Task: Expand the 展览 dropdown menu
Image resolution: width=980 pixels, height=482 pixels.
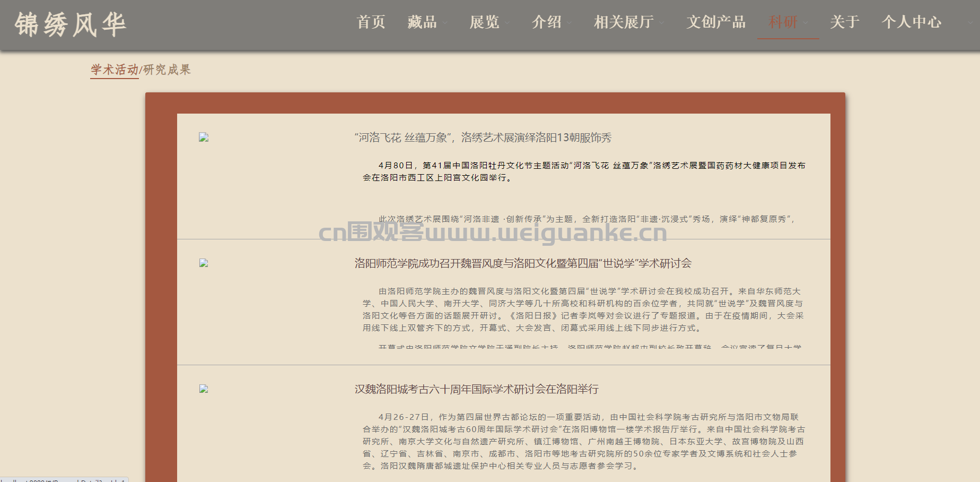Action: [x=489, y=22]
